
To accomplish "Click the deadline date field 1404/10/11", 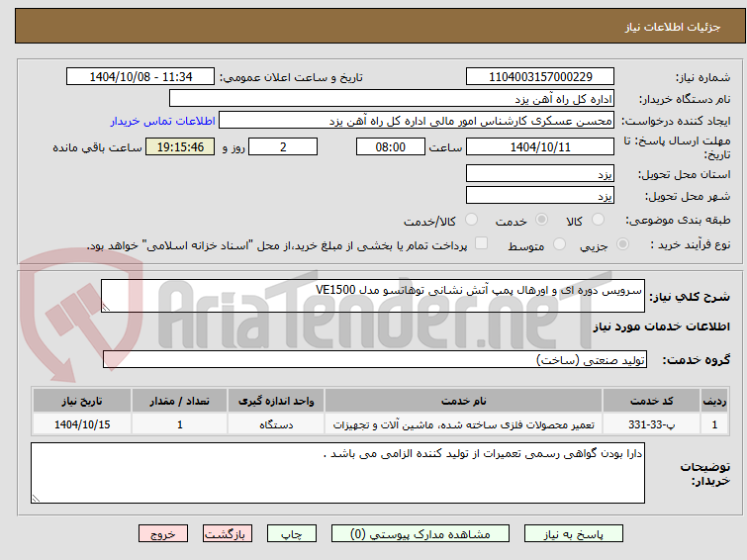I will point(540,146).
